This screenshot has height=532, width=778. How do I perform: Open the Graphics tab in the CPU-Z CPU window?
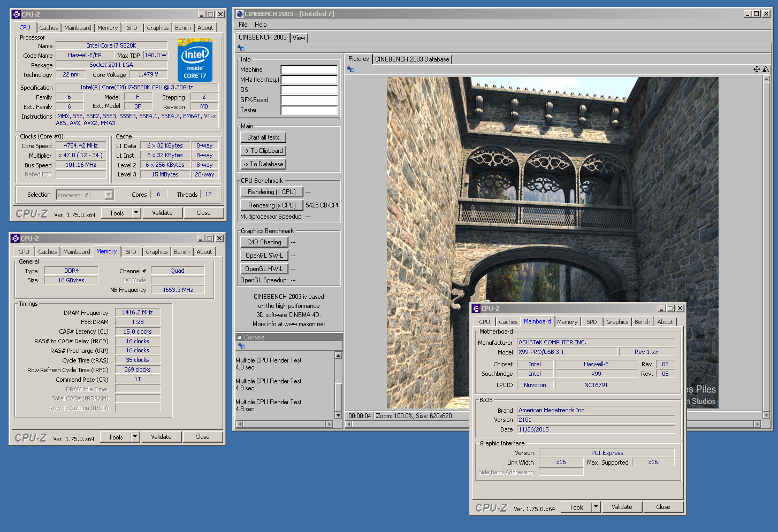point(158,28)
